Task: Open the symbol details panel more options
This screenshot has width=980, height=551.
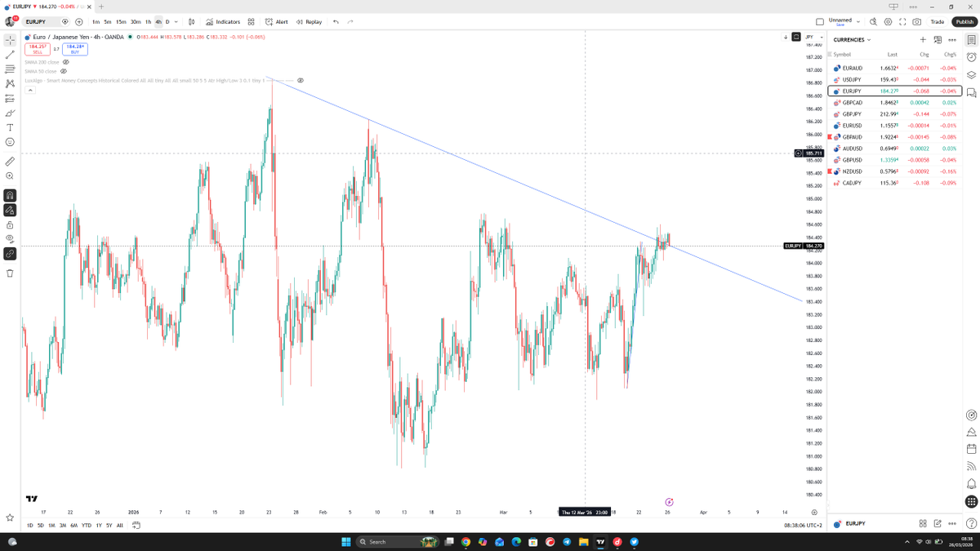Action: pyautogui.click(x=953, y=522)
